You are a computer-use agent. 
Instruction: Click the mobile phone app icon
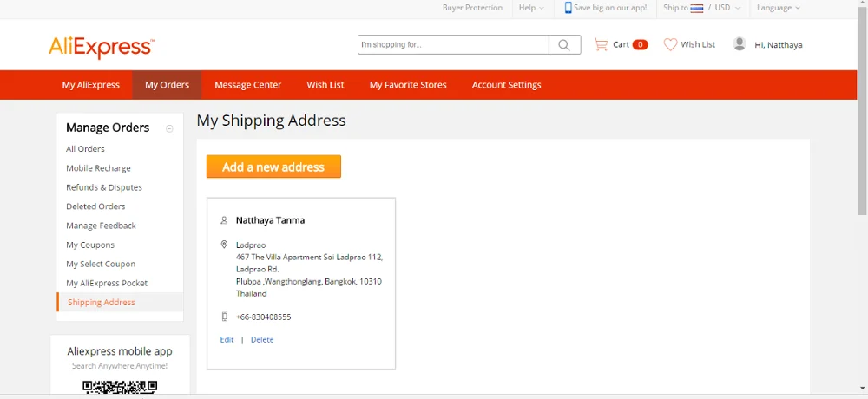[x=568, y=8]
